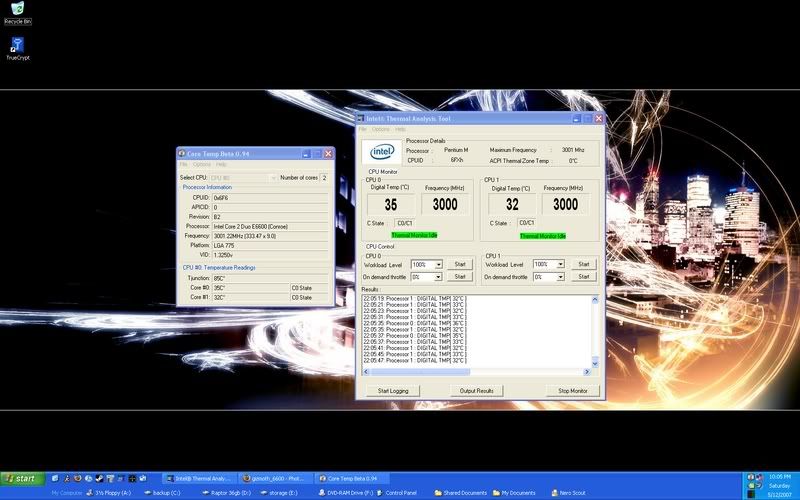Expand CPU 0 Workload Level dropdown
800x500 pixels.
pos(439,264)
